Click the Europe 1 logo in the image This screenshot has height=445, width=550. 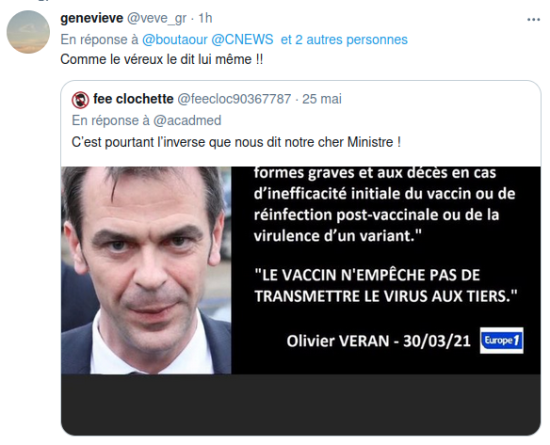tap(502, 341)
